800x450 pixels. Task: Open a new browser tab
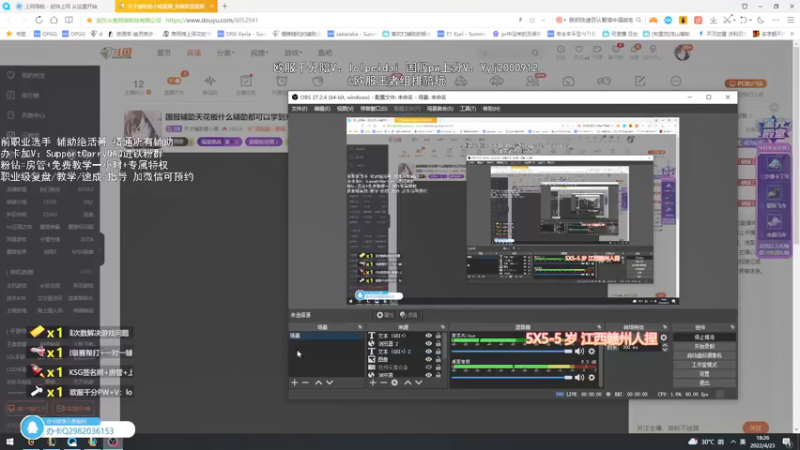pos(224,6)
